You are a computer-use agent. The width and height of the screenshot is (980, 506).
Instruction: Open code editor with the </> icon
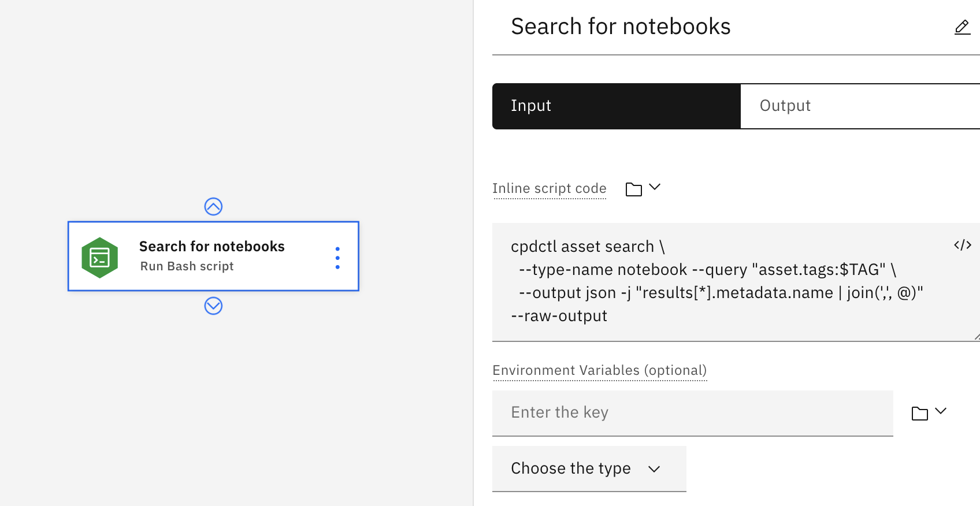[962, 245]
